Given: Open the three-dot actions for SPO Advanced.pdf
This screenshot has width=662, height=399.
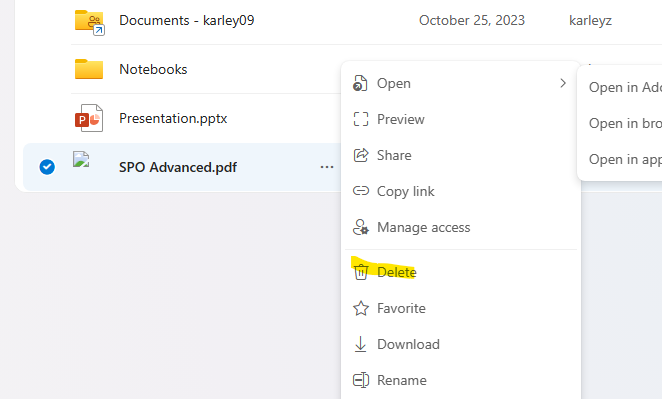Looking at the screenshot, I should pos(327,167).
